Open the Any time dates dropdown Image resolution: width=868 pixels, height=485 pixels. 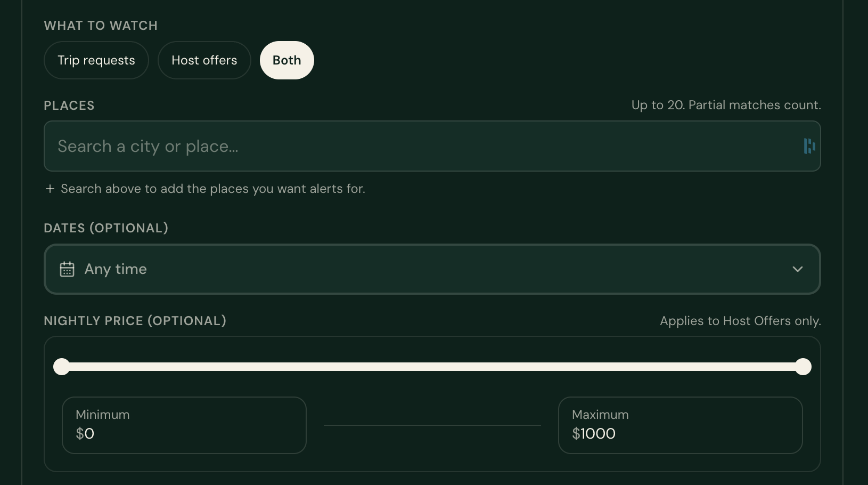tap(432, 269)
